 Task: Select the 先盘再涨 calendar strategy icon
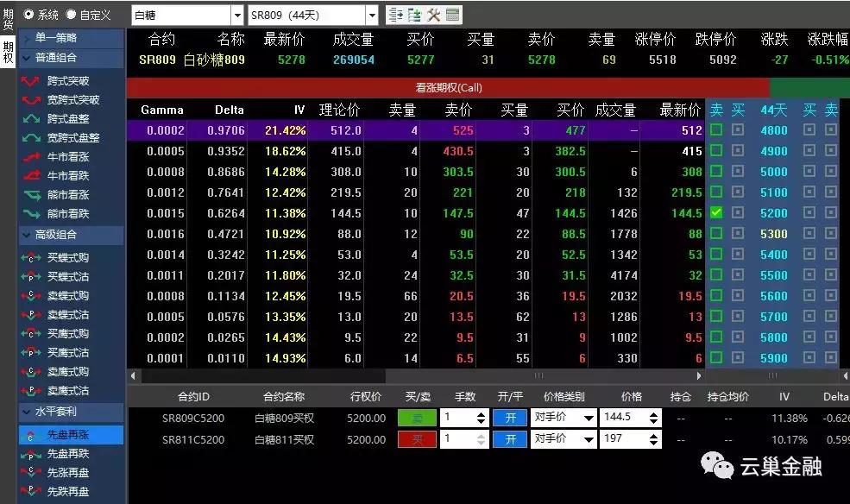[x=30, y=435]
